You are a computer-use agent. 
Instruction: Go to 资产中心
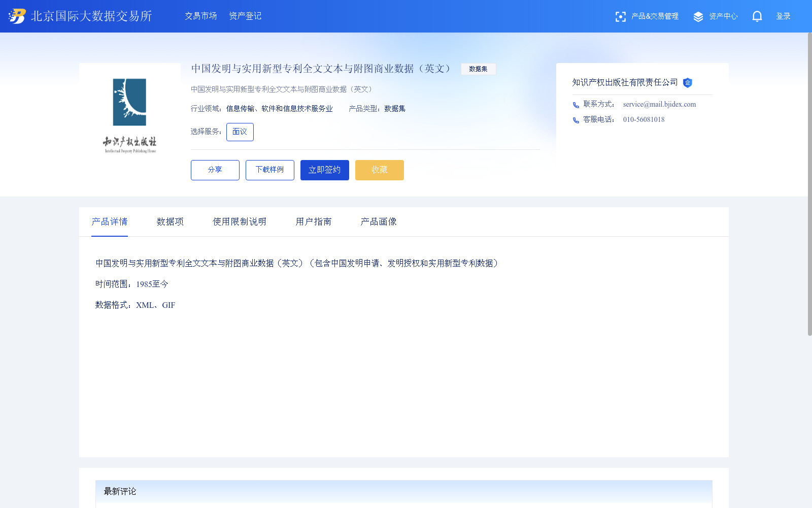(723, 16)
